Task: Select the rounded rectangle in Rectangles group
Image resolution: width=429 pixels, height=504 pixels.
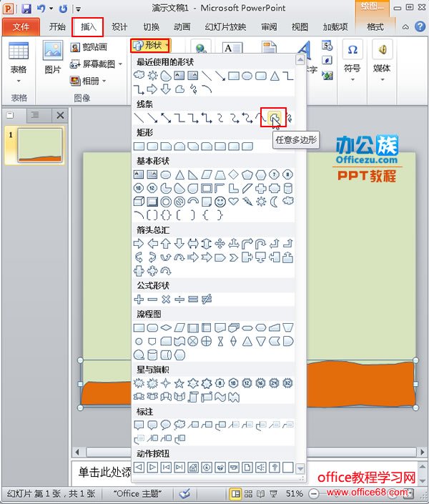Action: (152, 147)
